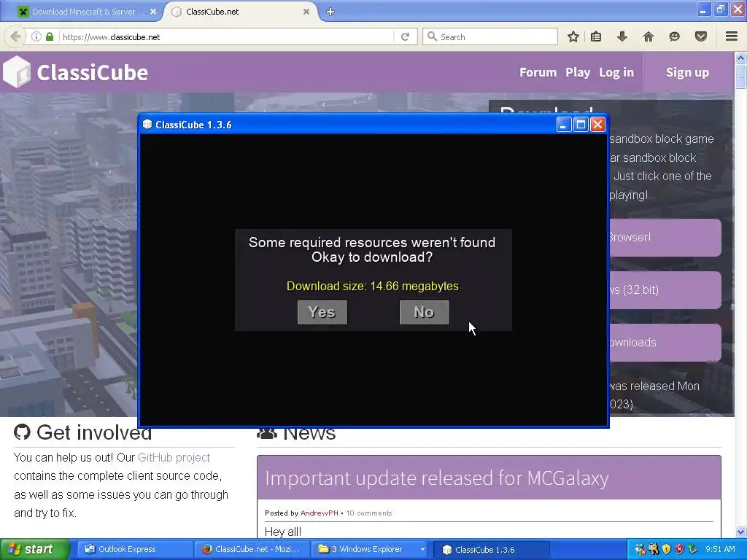This screenshot has width=747, height=560.
Task: Click the Pocket icon in toolbar
Action: (701, 36)
